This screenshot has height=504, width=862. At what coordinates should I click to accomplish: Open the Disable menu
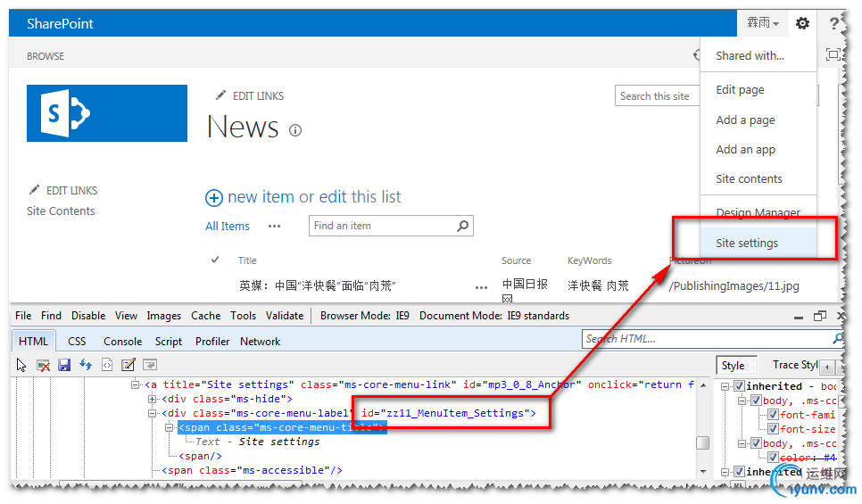[88, 316]
